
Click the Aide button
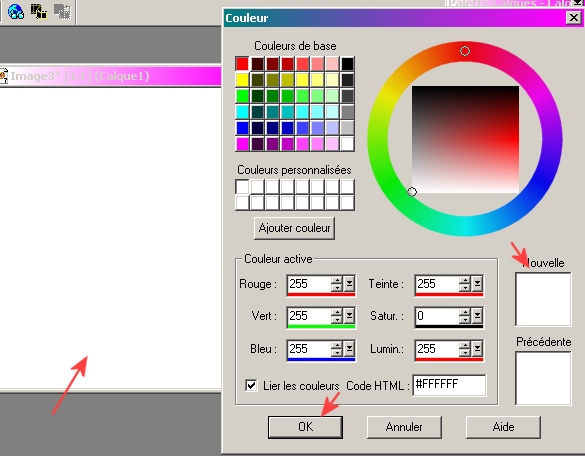click(503, 427)
